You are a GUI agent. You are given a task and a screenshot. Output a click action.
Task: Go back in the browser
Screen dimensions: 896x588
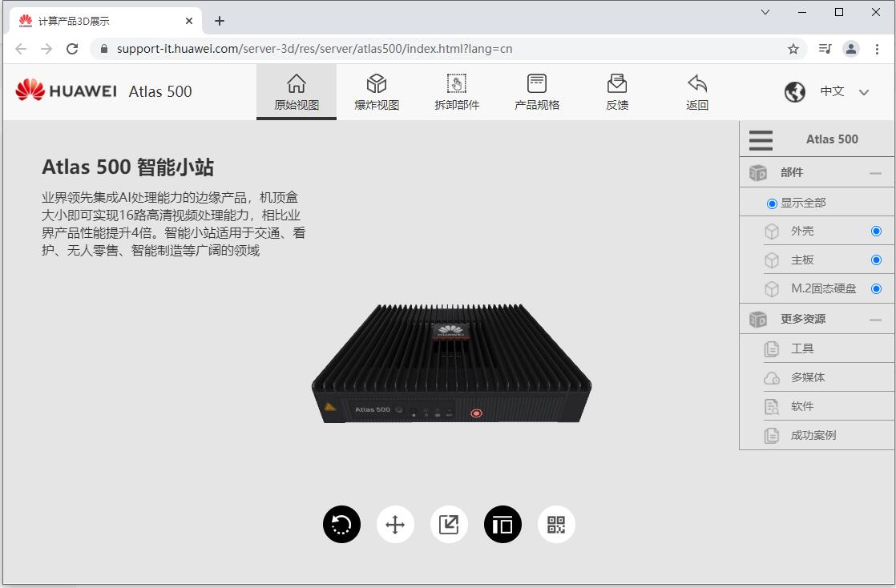(x=21, y=49)
